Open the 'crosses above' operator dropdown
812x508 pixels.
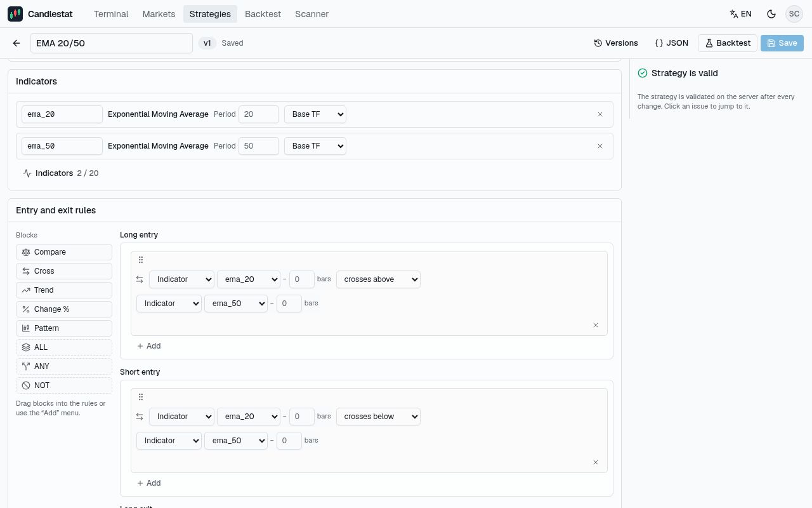coord(378,279)
